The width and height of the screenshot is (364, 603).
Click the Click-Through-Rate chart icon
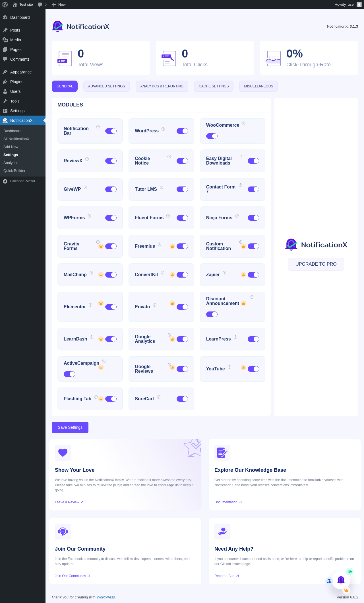coord(273,58)
